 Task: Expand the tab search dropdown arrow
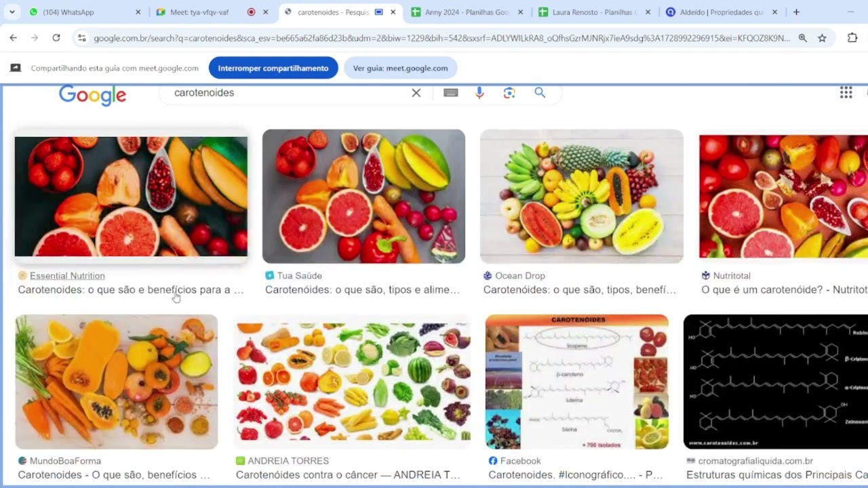click(x=12, y=12)
